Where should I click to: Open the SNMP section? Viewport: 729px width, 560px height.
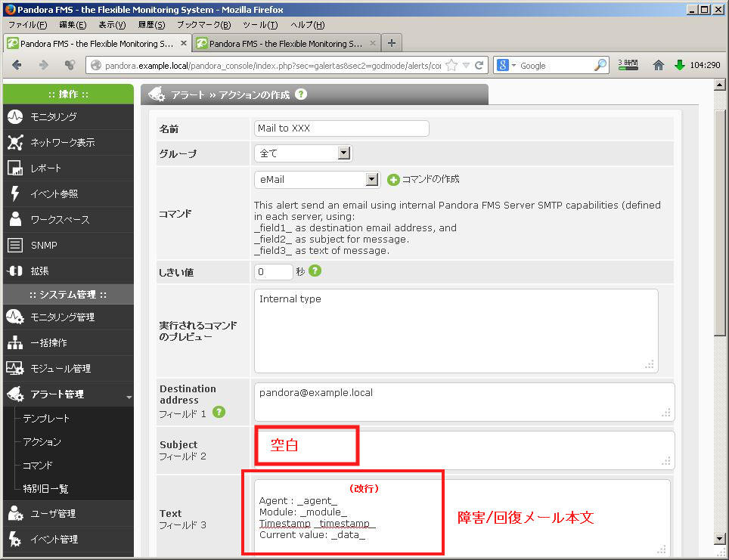[68, 245]
